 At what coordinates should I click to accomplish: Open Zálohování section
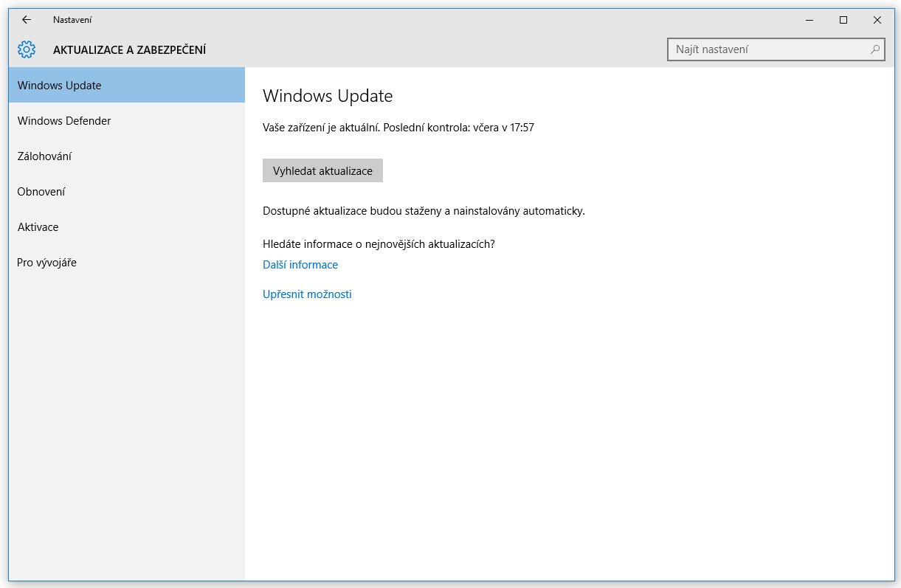(127, 156)
